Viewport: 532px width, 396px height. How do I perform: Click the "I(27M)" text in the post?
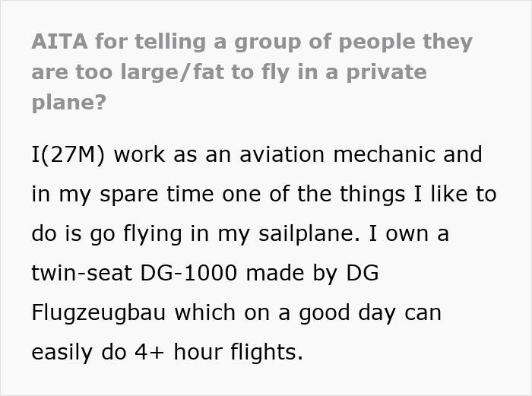[x=74, y=154]
